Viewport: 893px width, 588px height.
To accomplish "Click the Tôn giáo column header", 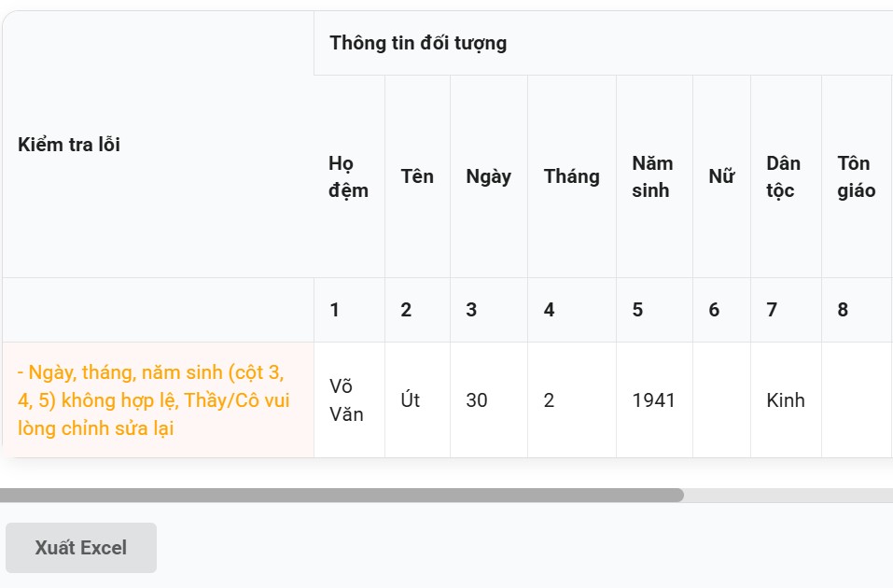I will coord(856,176).
